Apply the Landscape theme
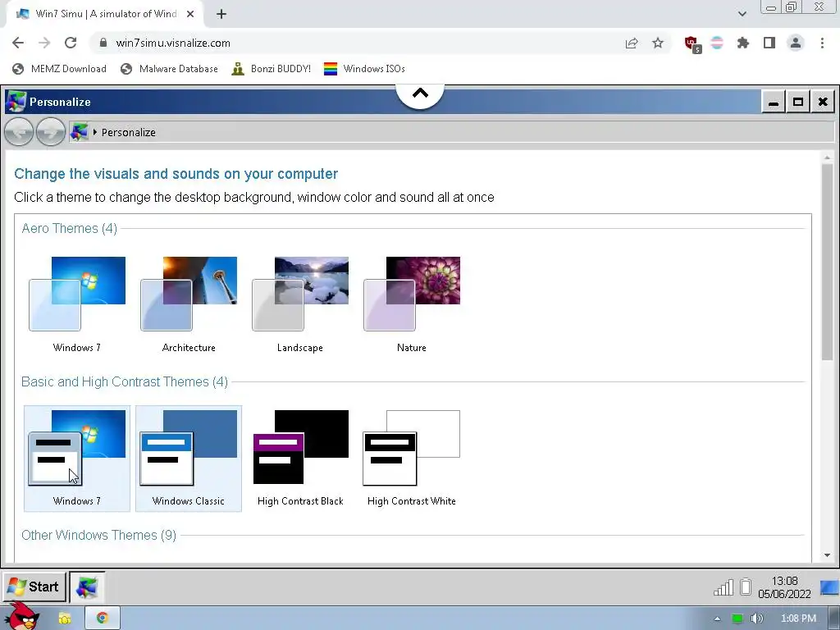 coord(300,294)
